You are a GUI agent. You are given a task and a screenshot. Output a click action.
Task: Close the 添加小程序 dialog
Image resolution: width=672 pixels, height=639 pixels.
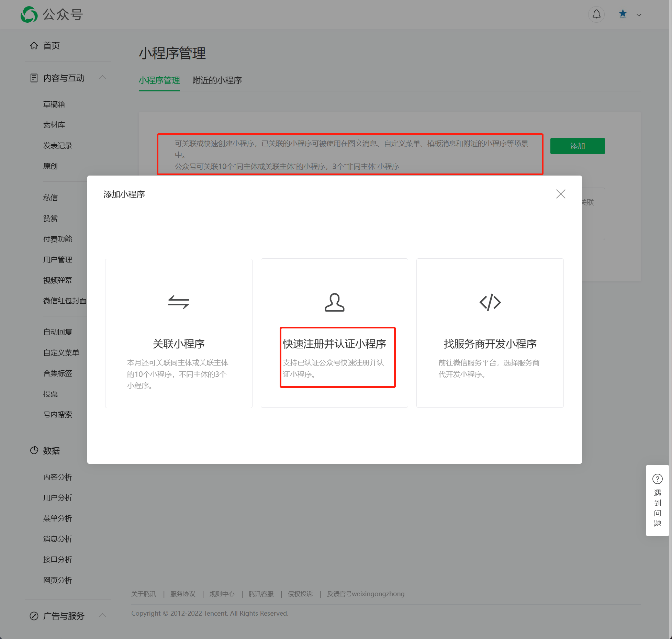click(561, 194)
